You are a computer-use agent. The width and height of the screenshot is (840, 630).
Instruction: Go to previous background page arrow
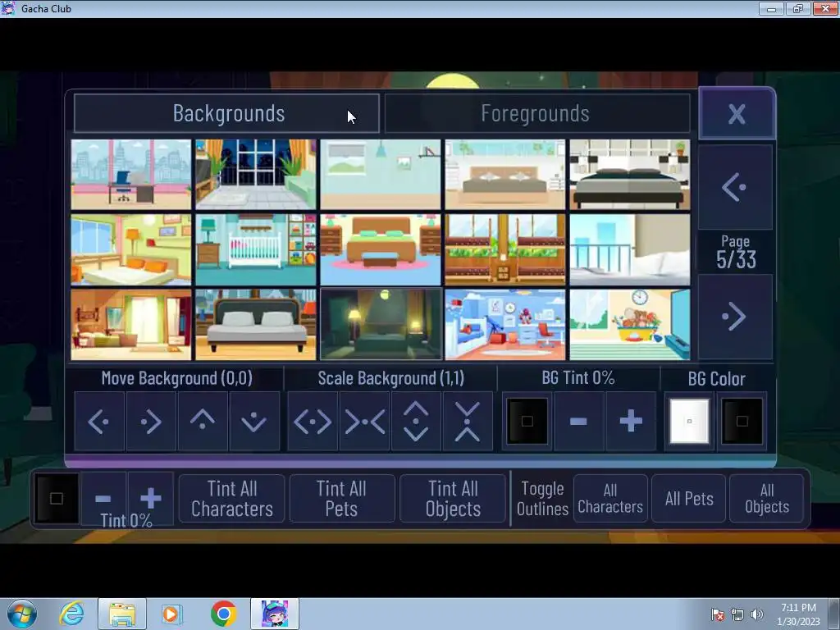[735, 187]
